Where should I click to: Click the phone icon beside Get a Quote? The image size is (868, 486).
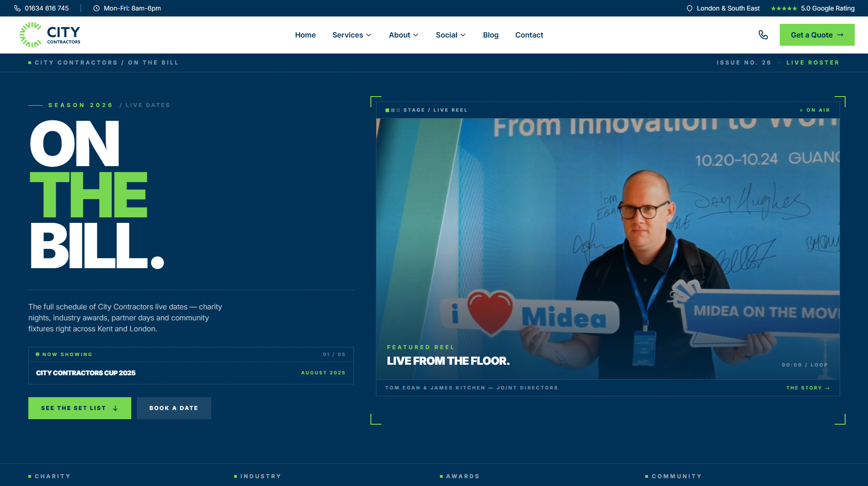763,35
